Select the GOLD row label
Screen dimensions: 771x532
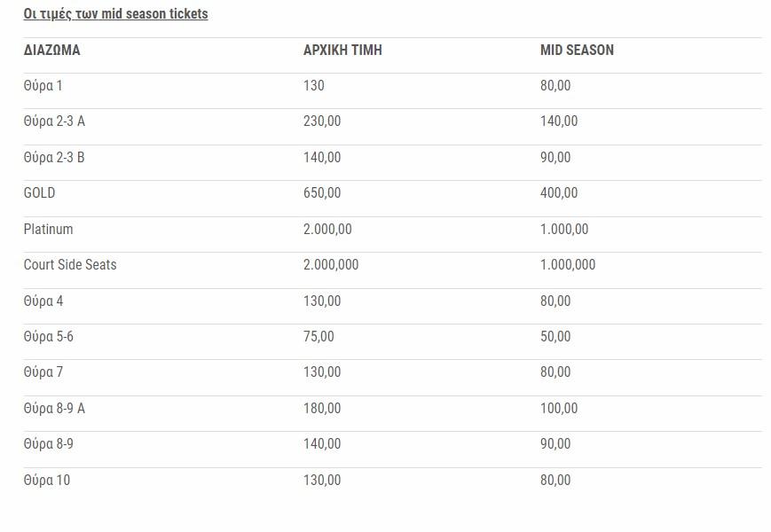click(39, 193)
